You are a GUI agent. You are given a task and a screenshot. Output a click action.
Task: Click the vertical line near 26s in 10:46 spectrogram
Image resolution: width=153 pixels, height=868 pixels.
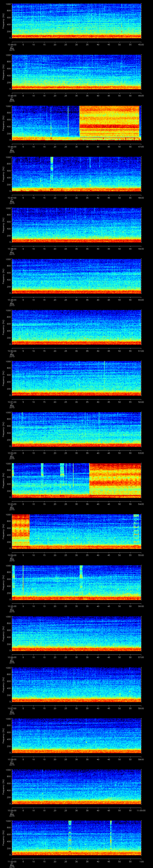coord(68,121)
